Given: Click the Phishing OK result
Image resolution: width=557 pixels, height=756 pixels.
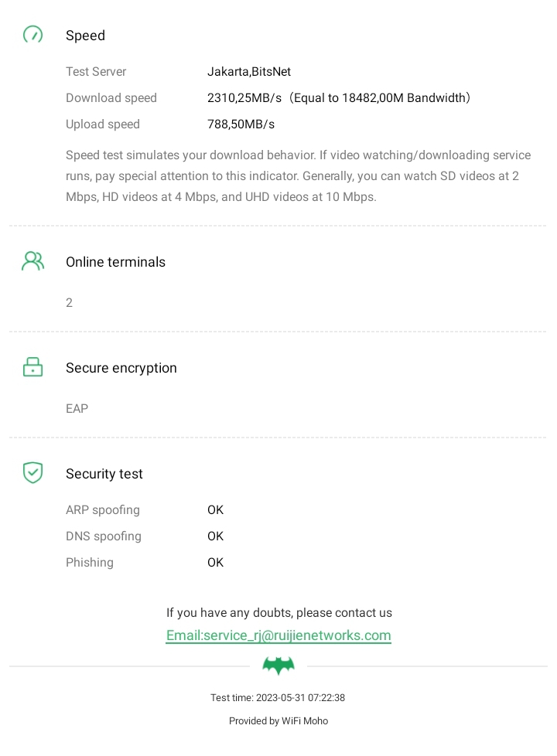Looking at the screenshot, I should pos(215,563).
